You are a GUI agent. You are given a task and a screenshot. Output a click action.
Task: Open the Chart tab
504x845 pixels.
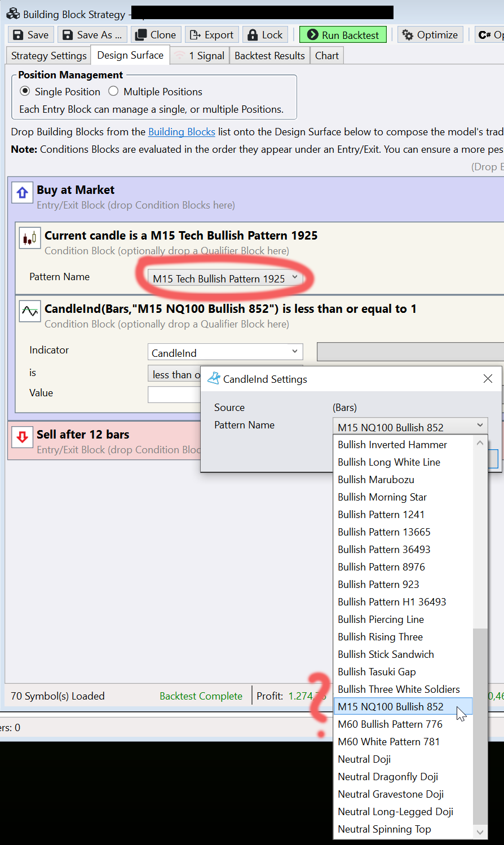click(x=327, y=56)
